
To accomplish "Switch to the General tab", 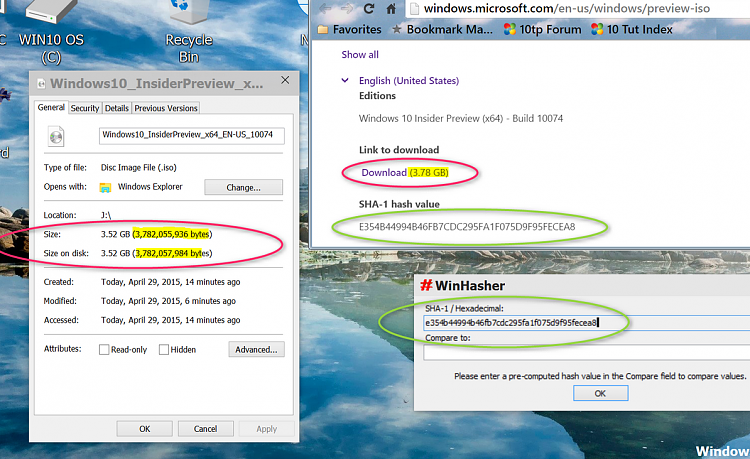I will [51, 108].
